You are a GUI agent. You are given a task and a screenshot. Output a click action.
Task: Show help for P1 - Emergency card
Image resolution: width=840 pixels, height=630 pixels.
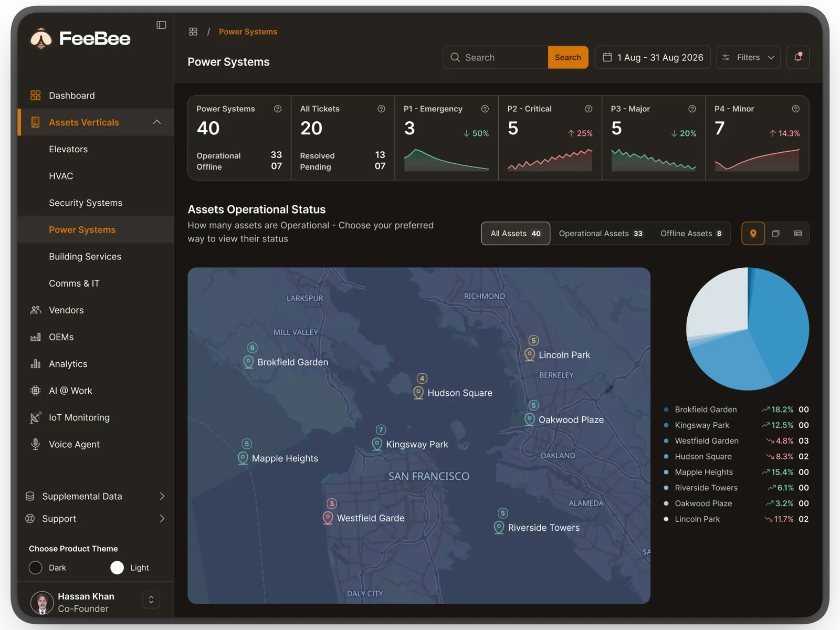click(485, 109)
